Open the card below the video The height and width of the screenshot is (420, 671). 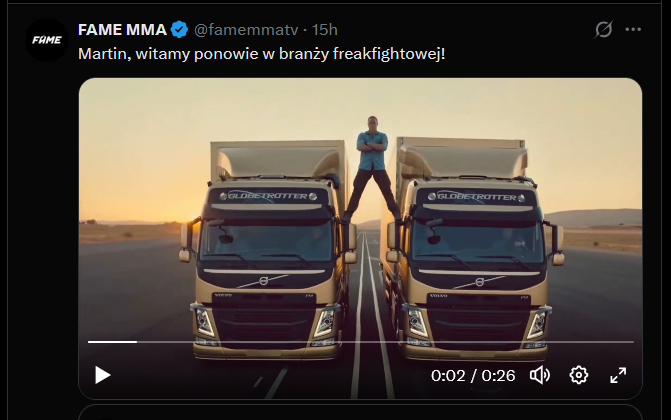coord(360,412)
